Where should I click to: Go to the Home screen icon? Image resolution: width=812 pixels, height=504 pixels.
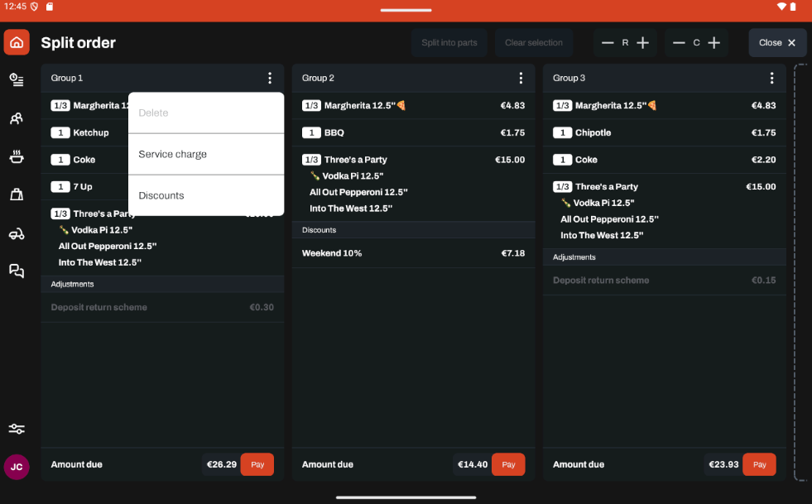pos(17,42)
